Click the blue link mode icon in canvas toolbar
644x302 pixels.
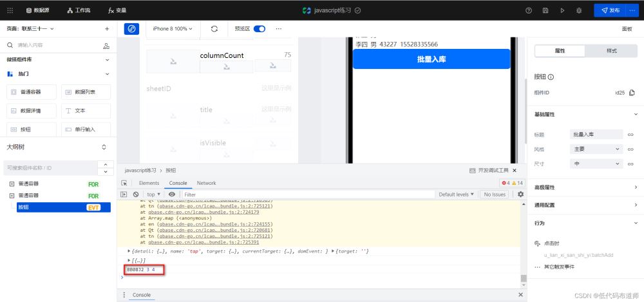(131, 29)
